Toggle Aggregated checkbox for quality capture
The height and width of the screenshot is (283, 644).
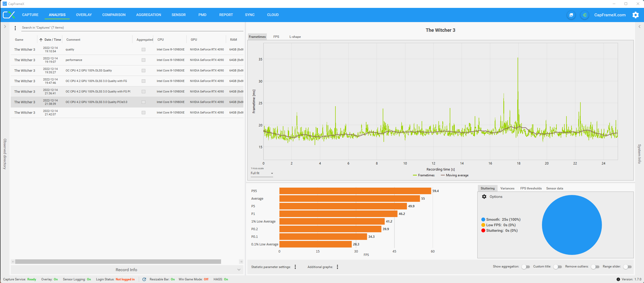[x=144, y=49]
